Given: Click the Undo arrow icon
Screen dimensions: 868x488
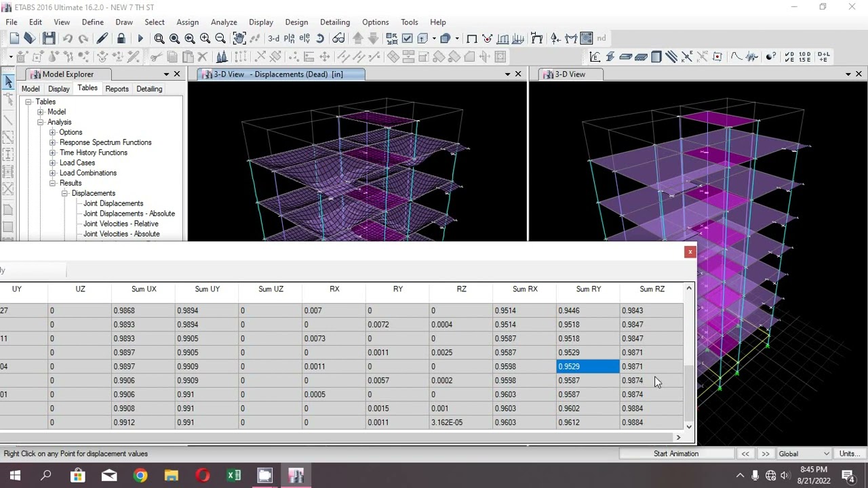Looking at the screenshot, I should (68, 39).
